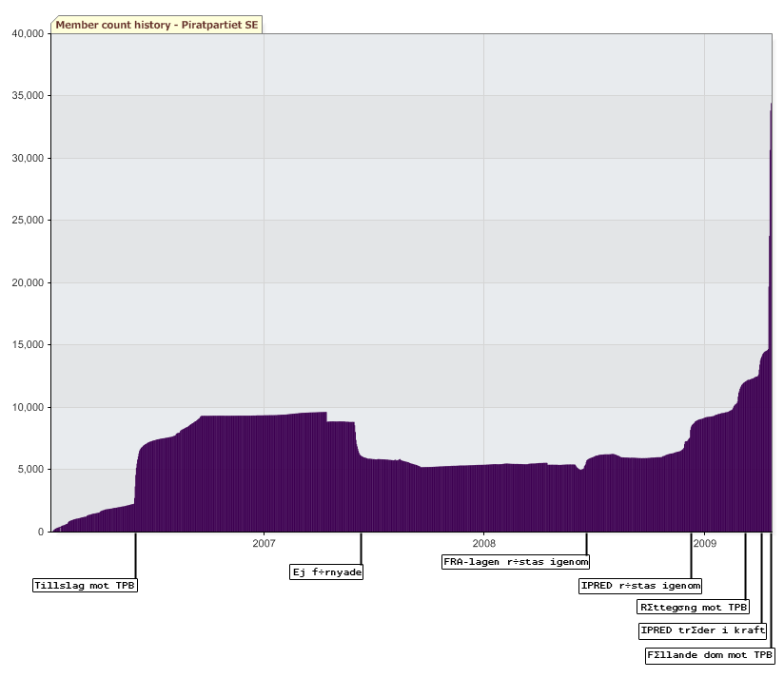Viewport: 784px width, 678px height.
Task: Select the 30,000 y-axis label
Action: (x=28, y=158)
